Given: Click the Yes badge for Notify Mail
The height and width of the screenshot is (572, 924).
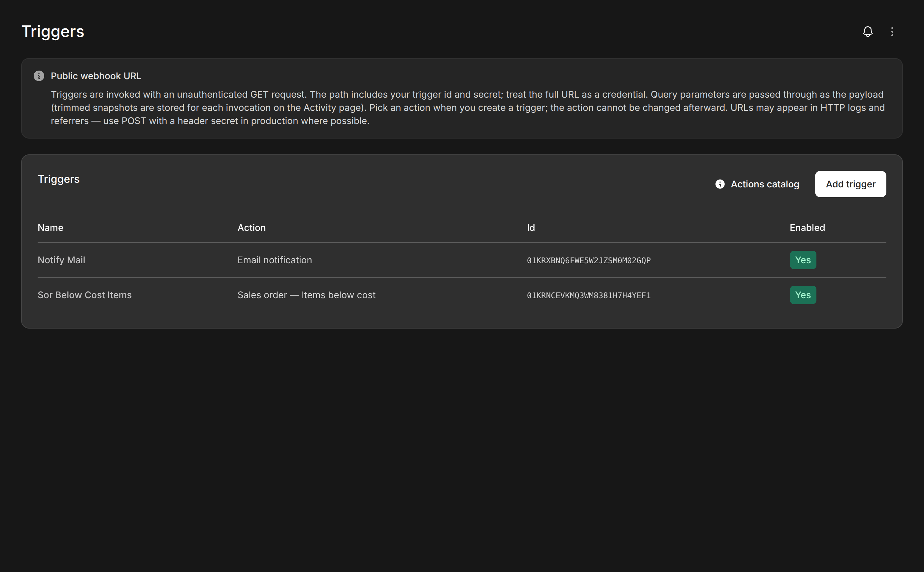Looking at the screenshot, I should (803, 260).
